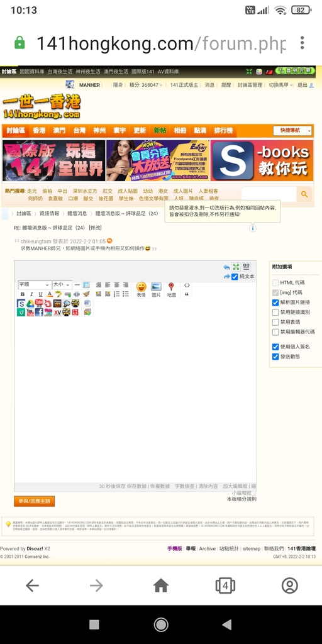The image size is (322, 644).
Task: Apply italic formatting in the editor
Action: [x=31, y=294]
